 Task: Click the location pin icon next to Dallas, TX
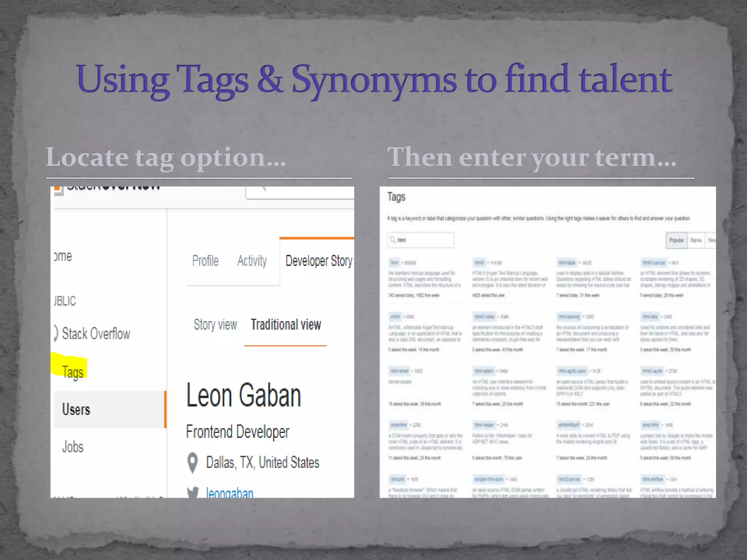(193, 463)
